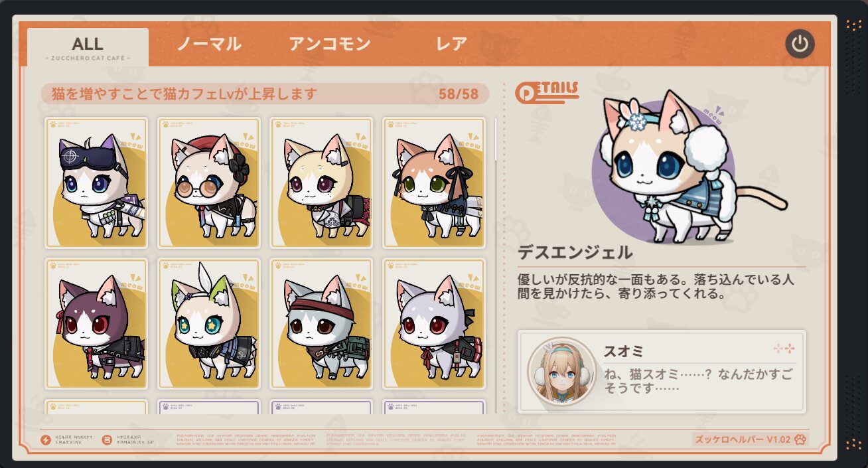Select dark purple cat with red eyes
Viewport: 868px width, 468px height.
[x=96, y=323]
